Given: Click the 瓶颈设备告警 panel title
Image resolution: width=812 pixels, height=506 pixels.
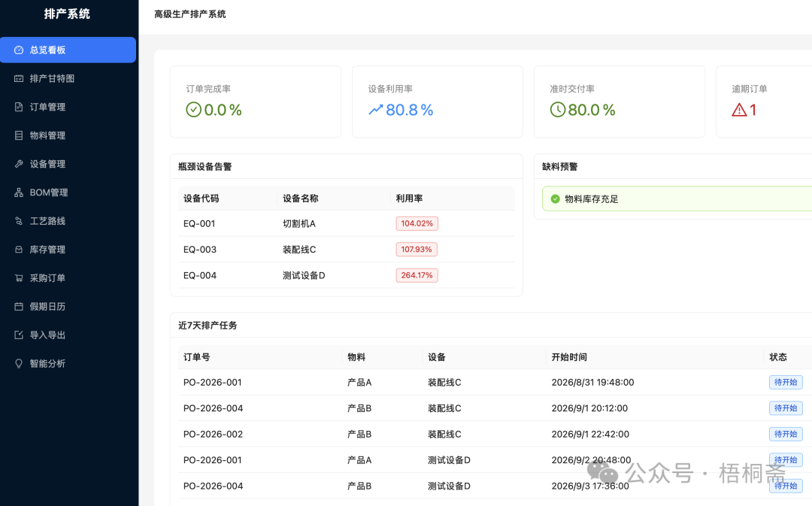Looking at the screenshot, I should 205,167.
